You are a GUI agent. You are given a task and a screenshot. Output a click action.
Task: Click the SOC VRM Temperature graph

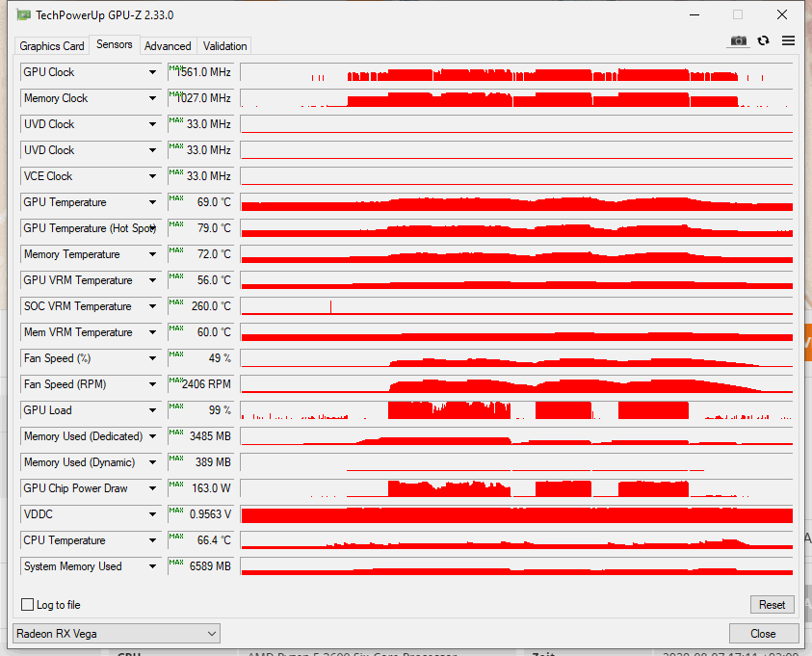[x=517, y=306]
